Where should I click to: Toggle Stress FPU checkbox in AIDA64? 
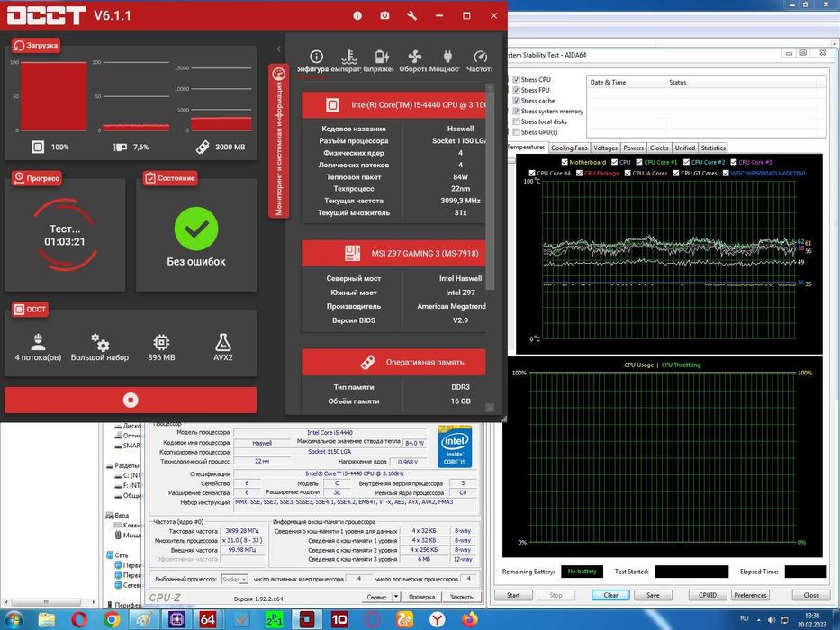[517, 90]
